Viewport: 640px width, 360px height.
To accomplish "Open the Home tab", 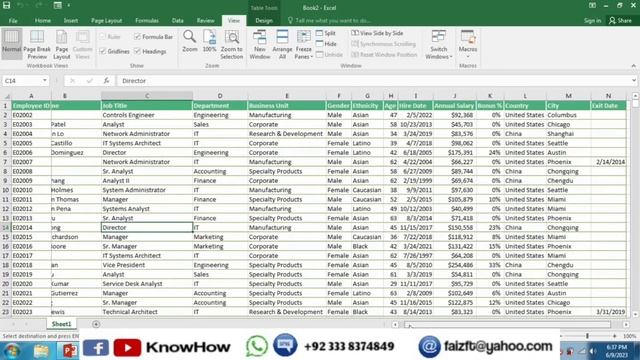I will [x=43, y=20].
